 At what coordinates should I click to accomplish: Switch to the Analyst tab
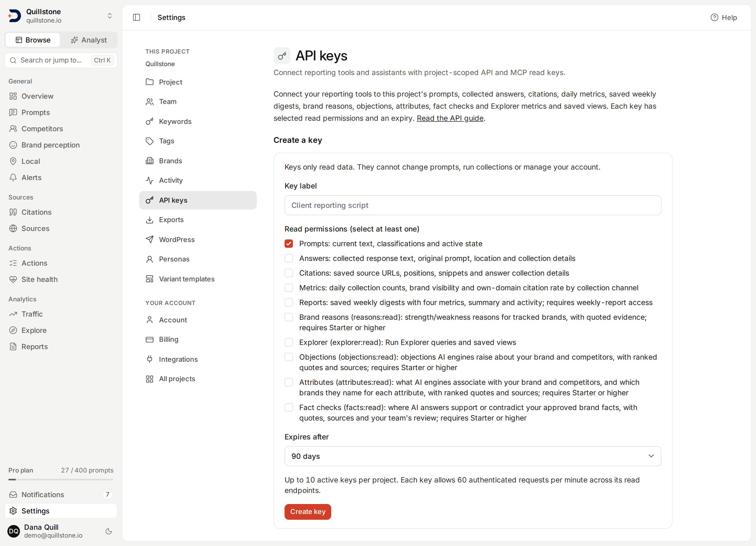click(x=89, y=40)
